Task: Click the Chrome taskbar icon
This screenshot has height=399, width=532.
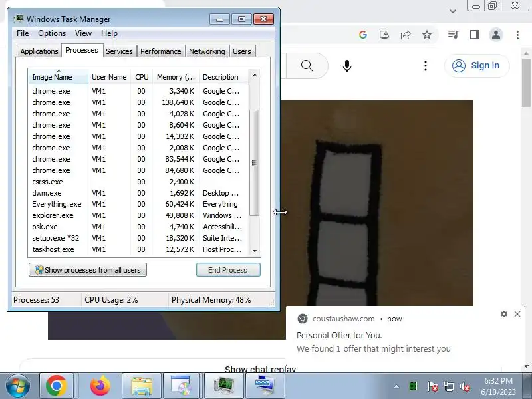Action: click(57, 386)
